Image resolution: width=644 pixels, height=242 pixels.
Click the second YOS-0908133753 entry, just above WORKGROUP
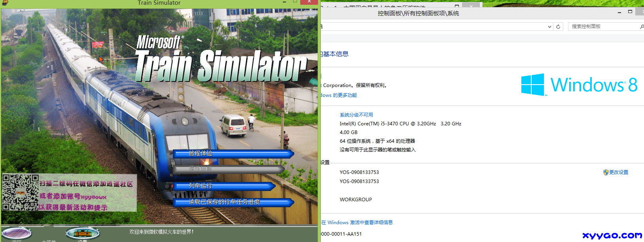point(359,181)
